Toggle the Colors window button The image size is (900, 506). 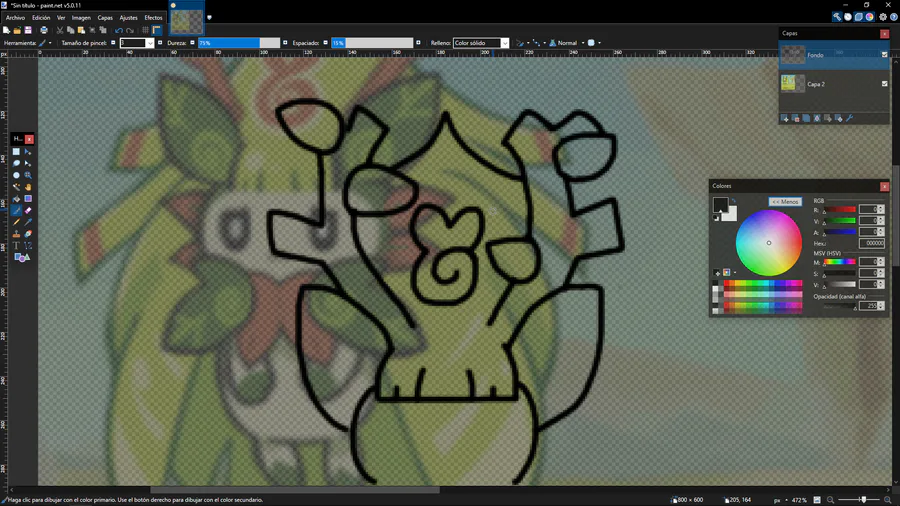click(870, 17)
